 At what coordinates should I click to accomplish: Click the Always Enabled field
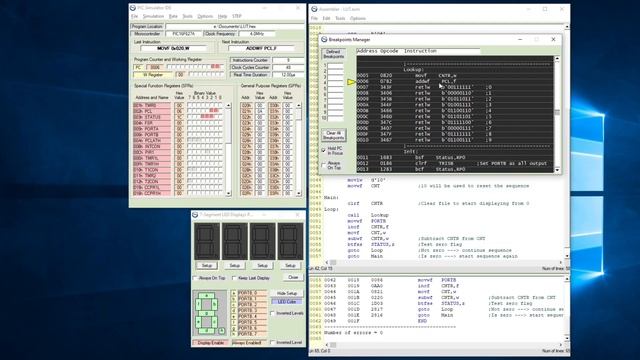249,343
